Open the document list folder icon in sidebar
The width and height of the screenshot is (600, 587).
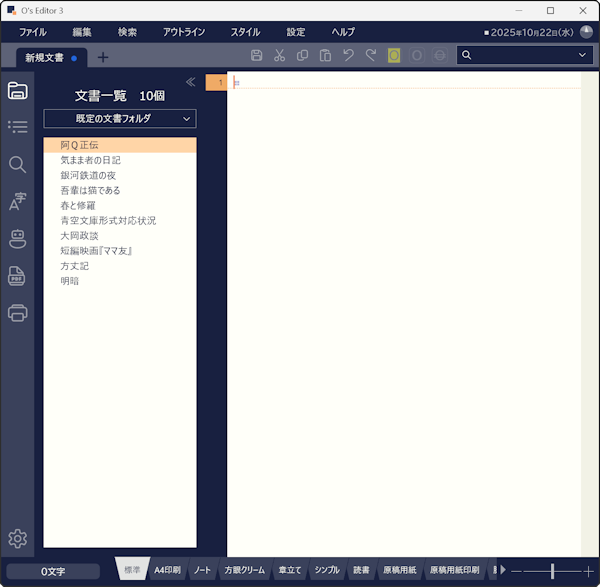point(17,91)
